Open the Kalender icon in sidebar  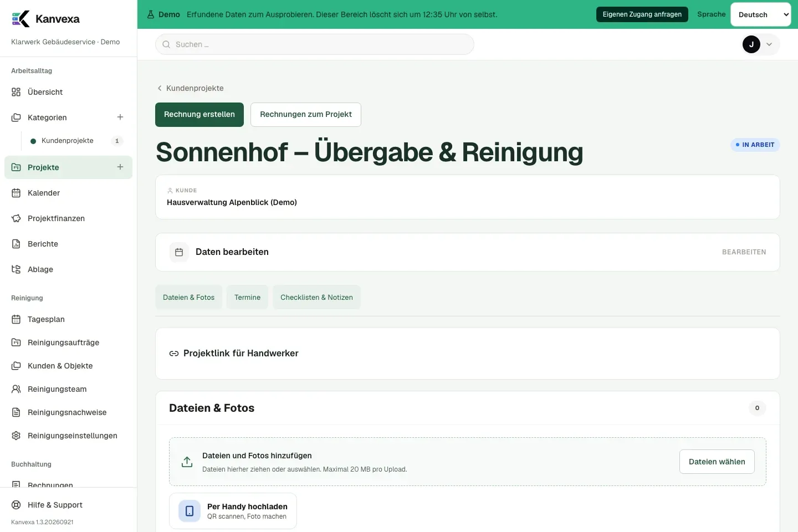16,193
